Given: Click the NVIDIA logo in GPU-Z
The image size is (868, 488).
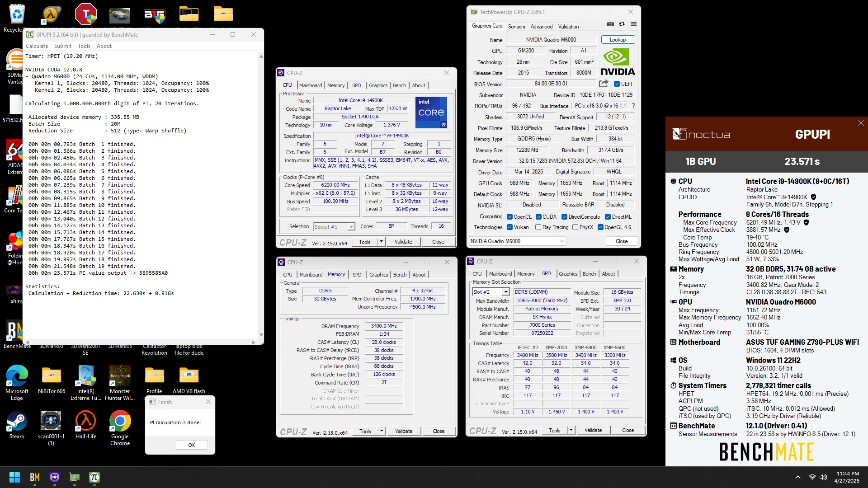Looking at the screenshot, I should click(618, 61).
